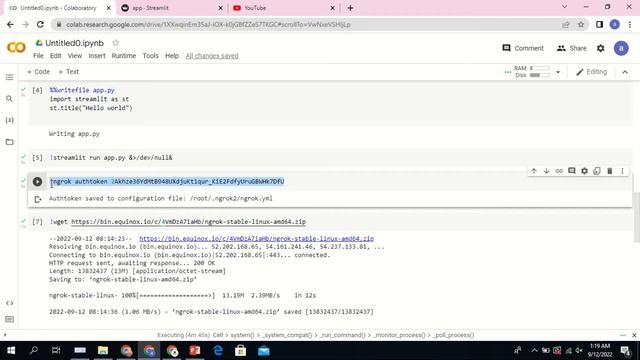Open the variables inspector panel
Viewport: 640px width, 360px height.
pos(9,120)
